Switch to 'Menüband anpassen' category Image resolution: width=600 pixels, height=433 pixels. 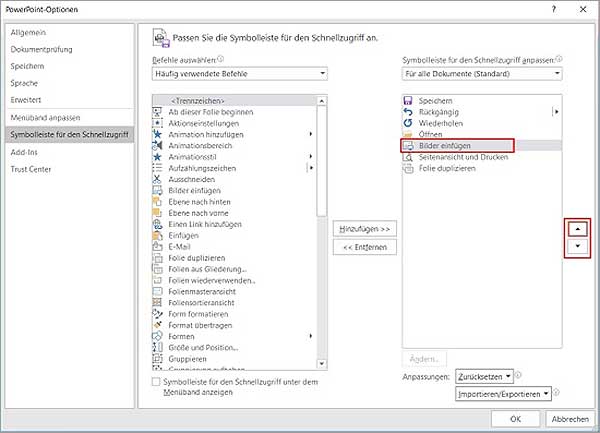45,117
